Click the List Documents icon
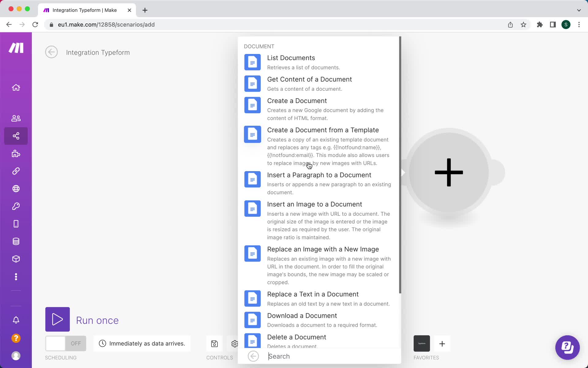The image size is (588, 368). point(252,62)
